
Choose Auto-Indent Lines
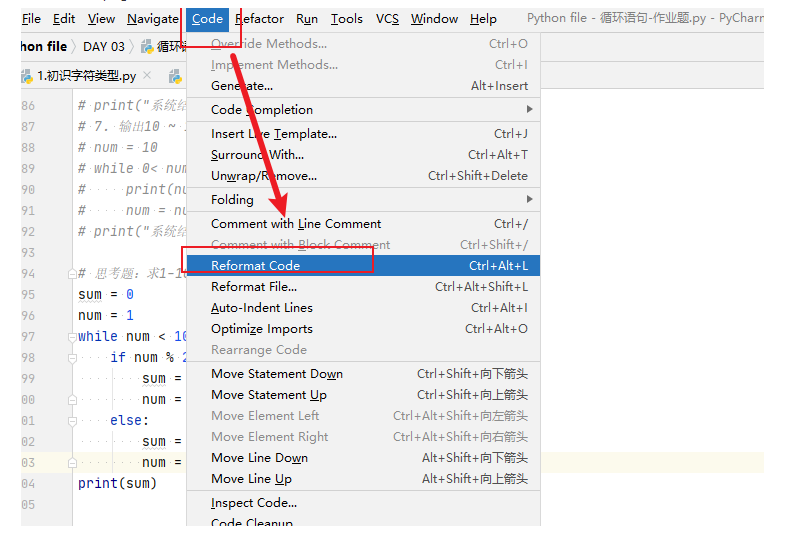[x=363, y=308]
